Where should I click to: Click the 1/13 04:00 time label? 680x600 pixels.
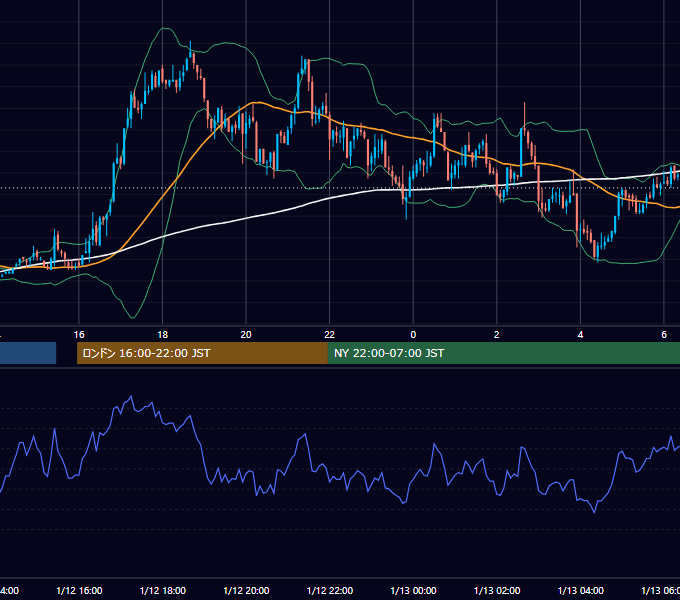[580, 590]
